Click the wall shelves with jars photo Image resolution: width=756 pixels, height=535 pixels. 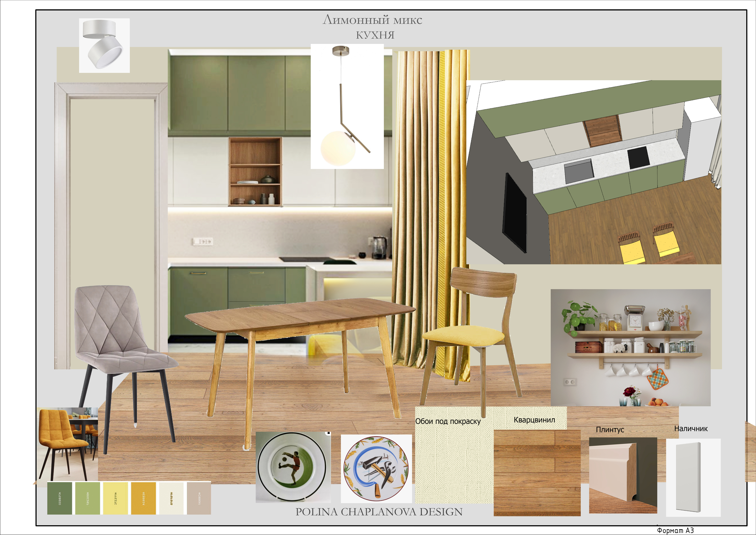[x=631, y=348]
